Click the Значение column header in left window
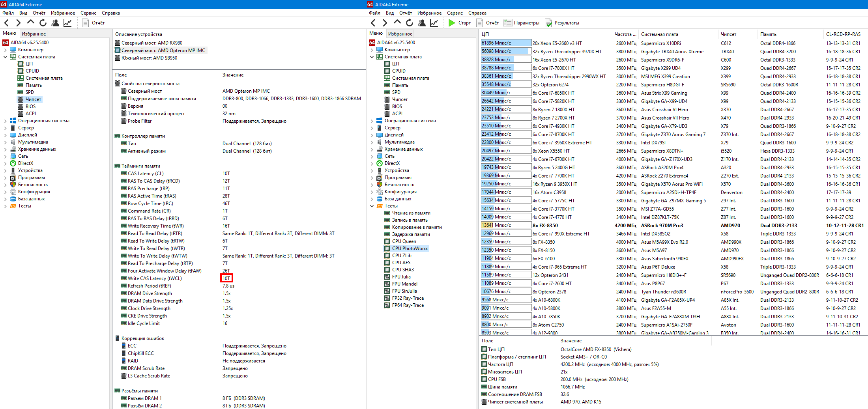The width and height of the screenshot is (868, 409). click(233, 75)
